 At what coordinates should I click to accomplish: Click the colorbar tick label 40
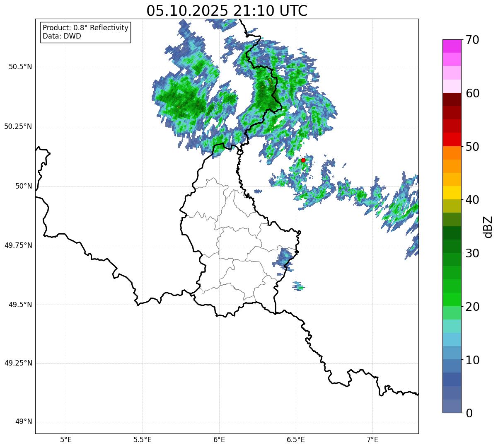point(472,200)
